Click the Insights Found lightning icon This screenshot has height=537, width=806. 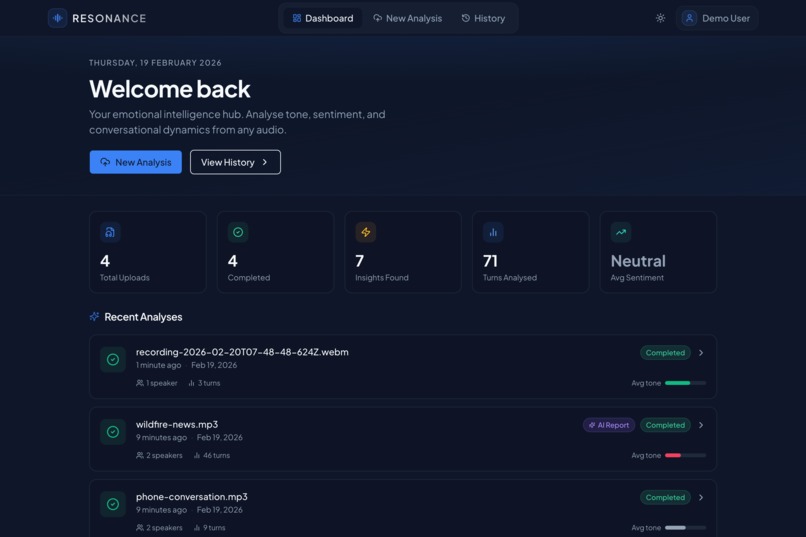(x=365, y=232)
